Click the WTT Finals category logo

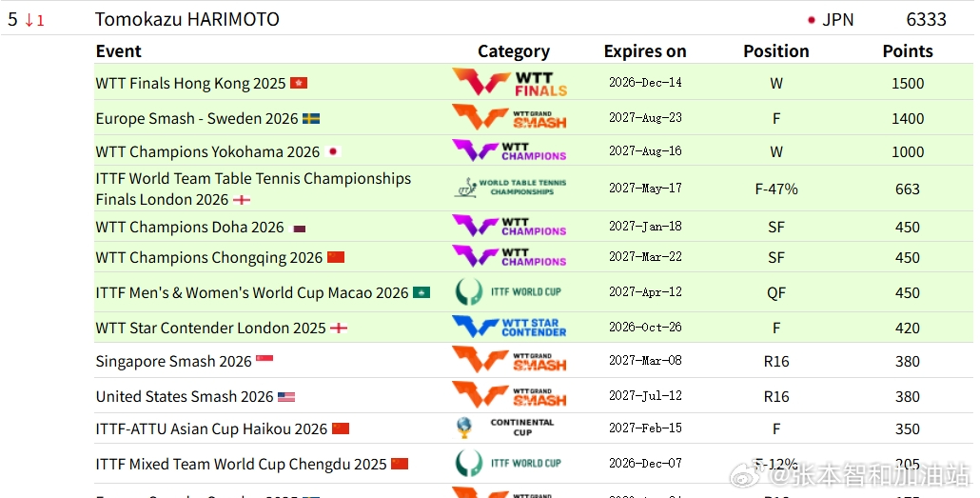[509, 82]
